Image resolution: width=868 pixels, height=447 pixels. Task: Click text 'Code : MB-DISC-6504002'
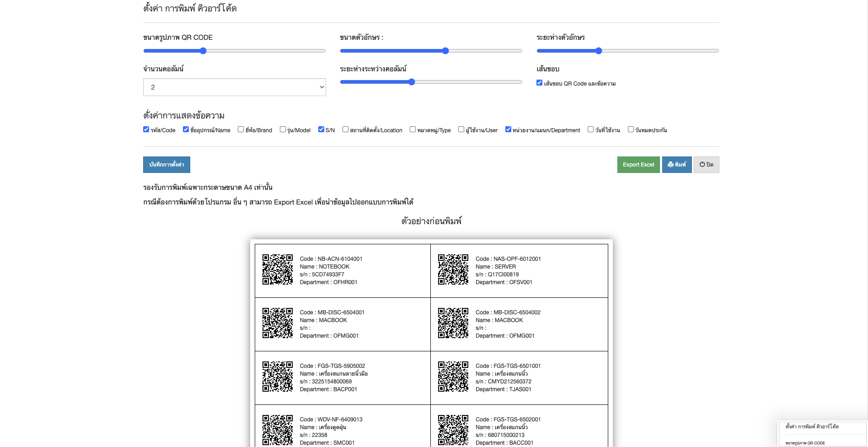pyautogui.click(x=508, y=312)
